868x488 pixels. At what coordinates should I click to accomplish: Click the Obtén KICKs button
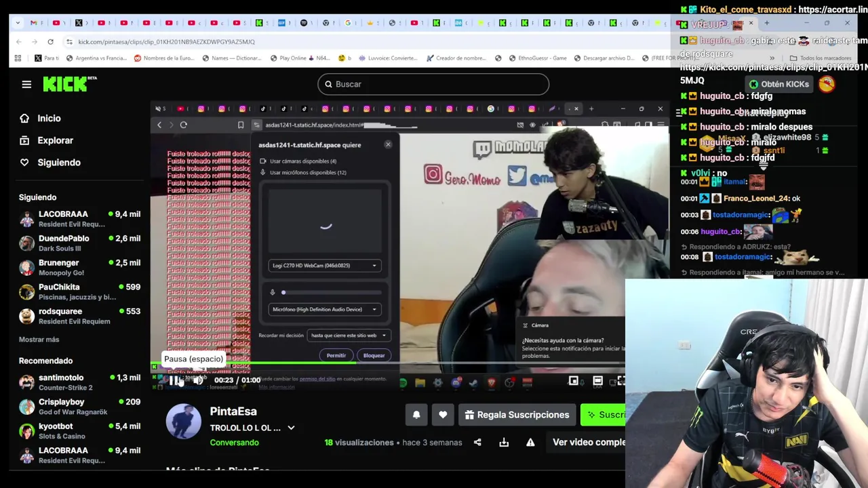coord(778,84)
